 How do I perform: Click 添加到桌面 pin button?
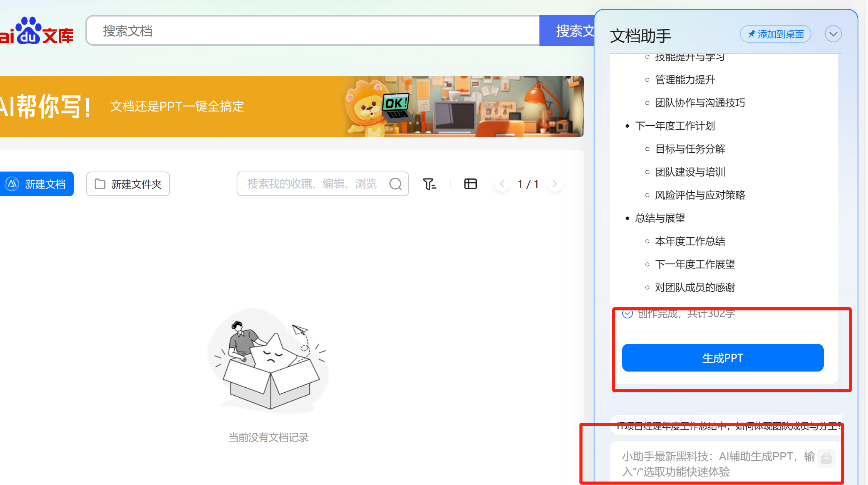[775, 34]
